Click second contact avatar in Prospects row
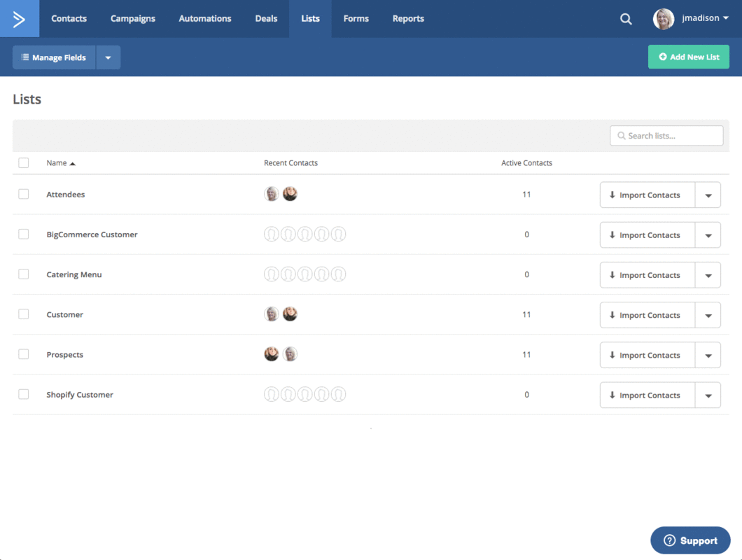The image size is (742, 560). click(290, 354)
